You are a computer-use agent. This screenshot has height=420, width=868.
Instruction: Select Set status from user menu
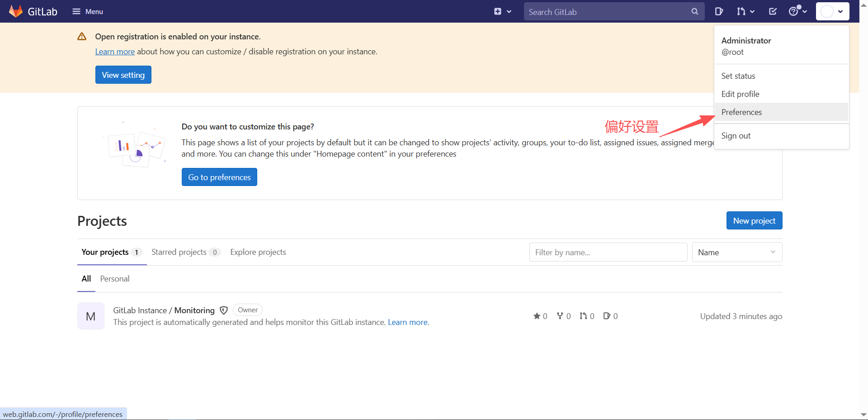click(x=781, y=76)
